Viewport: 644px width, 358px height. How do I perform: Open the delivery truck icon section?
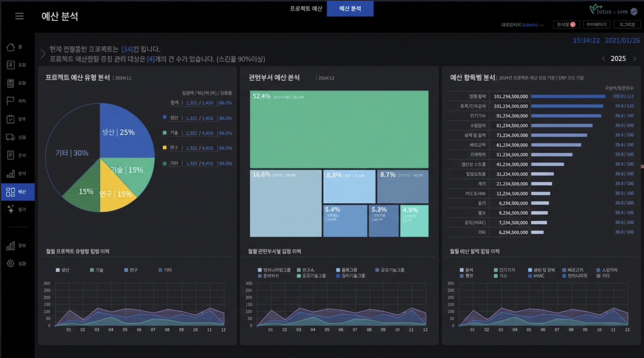tap(11, 137)
